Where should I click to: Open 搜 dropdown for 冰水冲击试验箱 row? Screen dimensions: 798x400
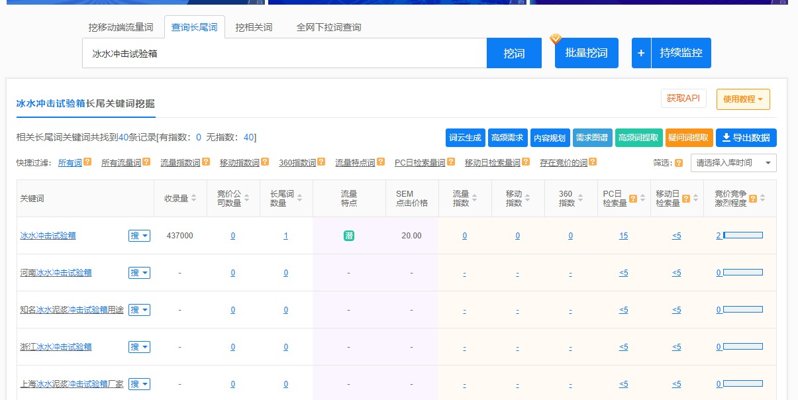139,236
